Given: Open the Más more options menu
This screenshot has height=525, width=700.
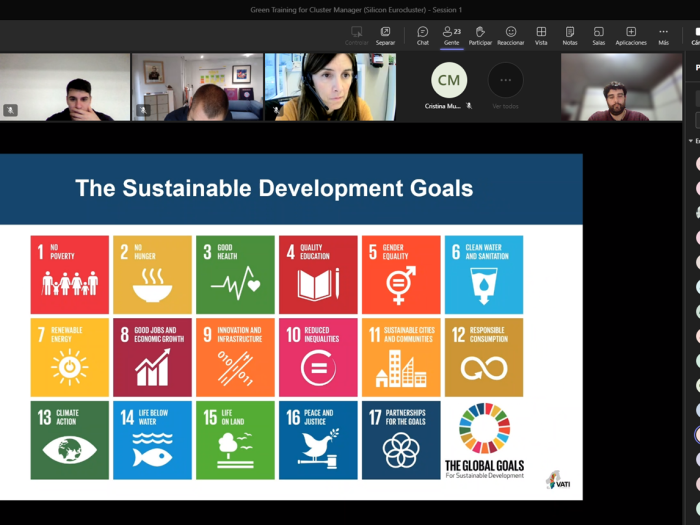Looking at the screenshot, I should (663, 35).
